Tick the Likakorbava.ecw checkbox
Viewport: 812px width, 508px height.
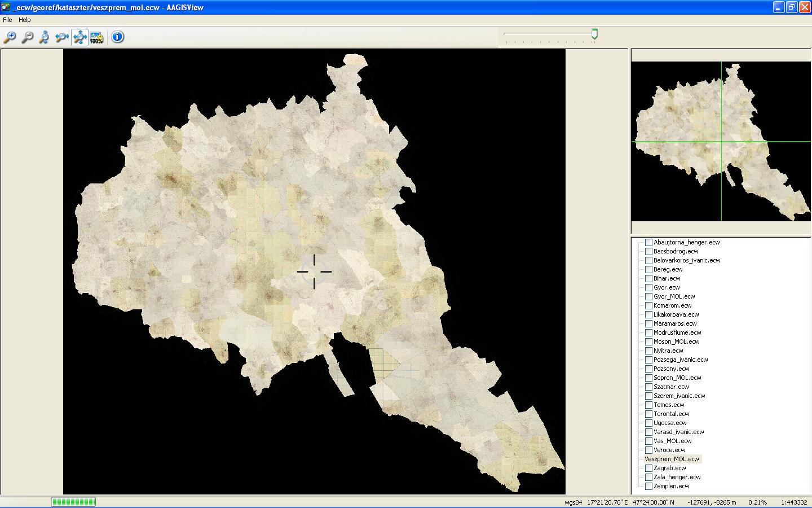648,314
